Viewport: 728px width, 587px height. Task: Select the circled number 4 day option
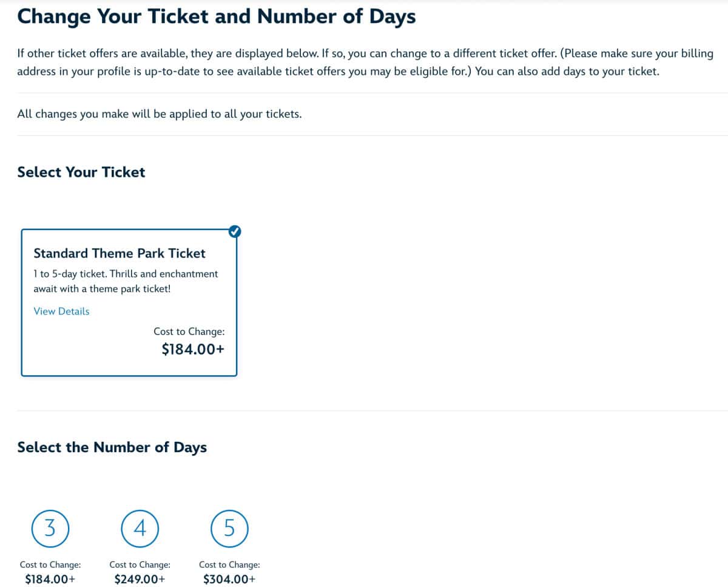click(140, 528)
